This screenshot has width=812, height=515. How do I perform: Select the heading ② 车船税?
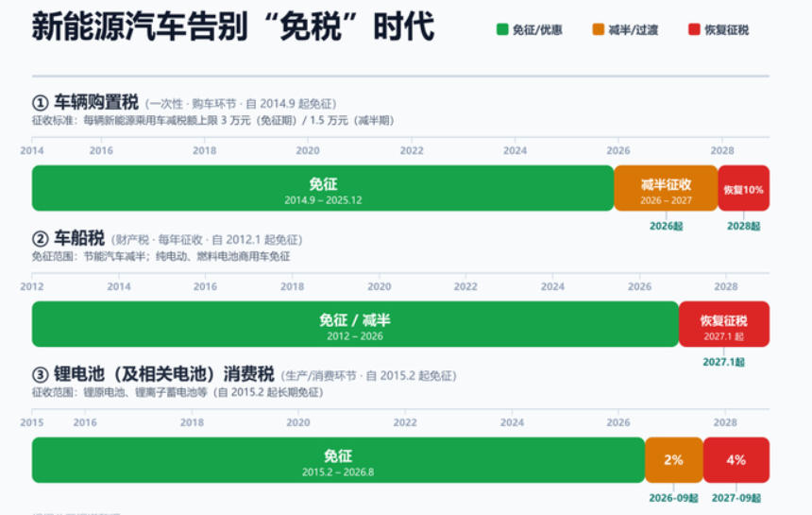[x=68, y=238]
